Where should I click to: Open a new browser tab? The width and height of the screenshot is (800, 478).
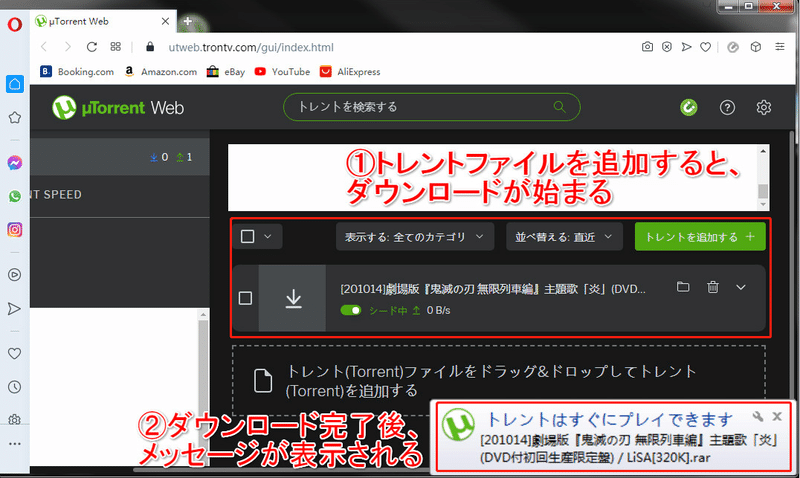[188, 21]
